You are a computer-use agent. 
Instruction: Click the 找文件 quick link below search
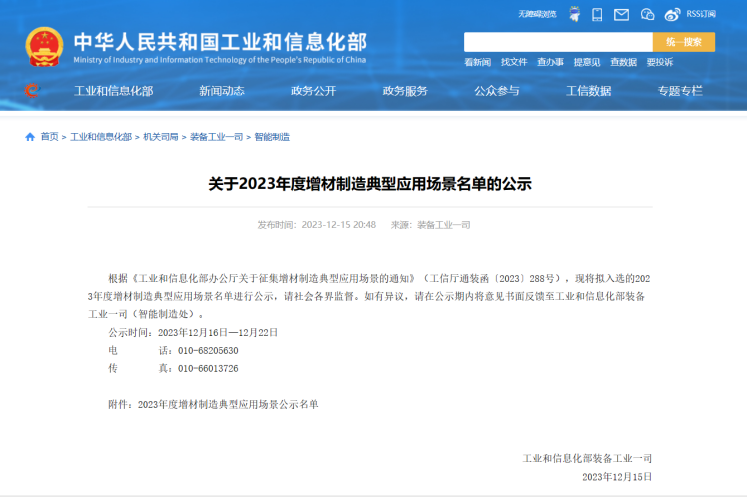514,62
